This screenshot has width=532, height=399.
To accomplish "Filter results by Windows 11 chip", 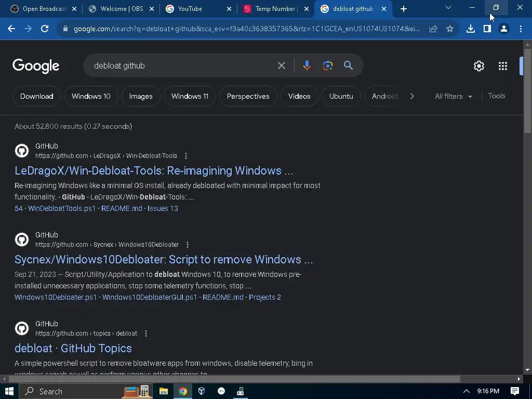I will click(x=190, y=96).
